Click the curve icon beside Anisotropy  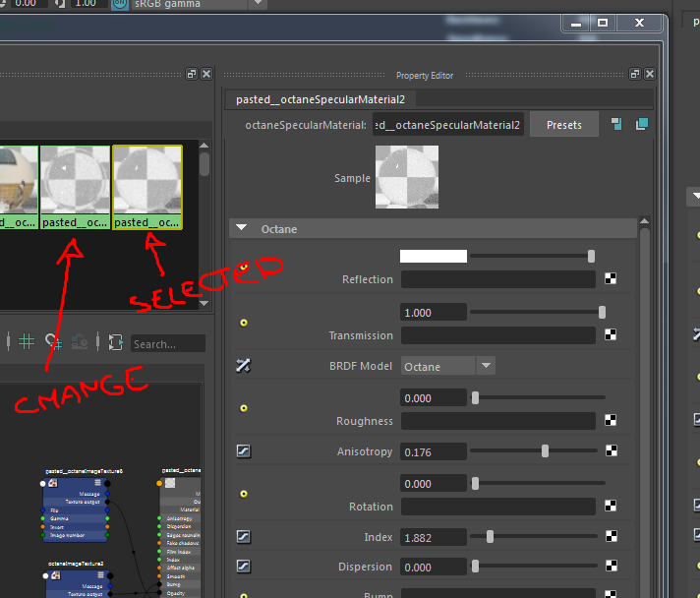[243, 451]
